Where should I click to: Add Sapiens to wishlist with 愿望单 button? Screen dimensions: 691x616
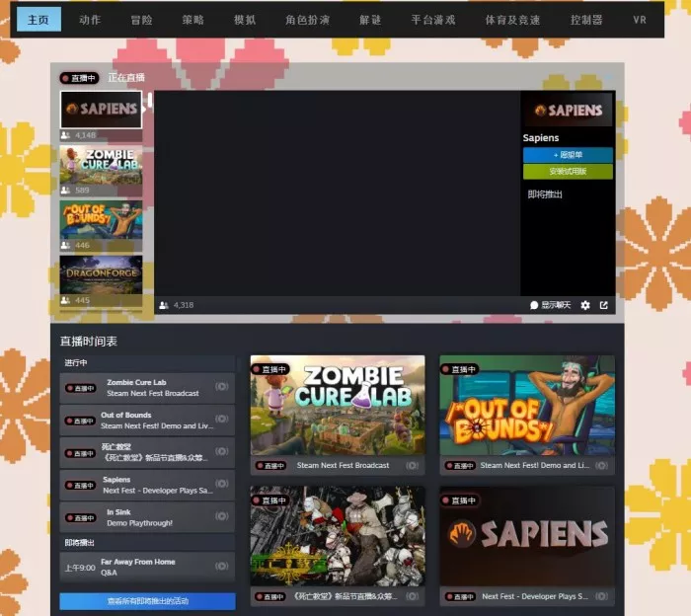click(568, 155)
